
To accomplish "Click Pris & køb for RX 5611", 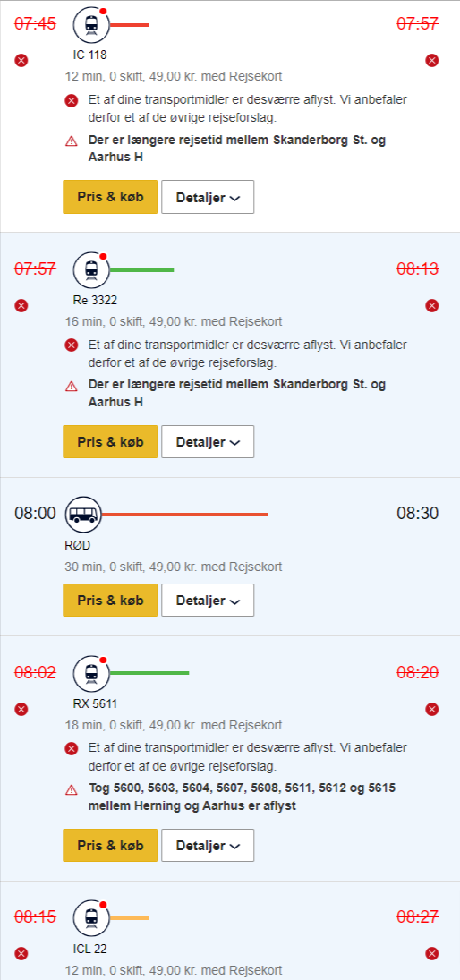I will (110, 846).
